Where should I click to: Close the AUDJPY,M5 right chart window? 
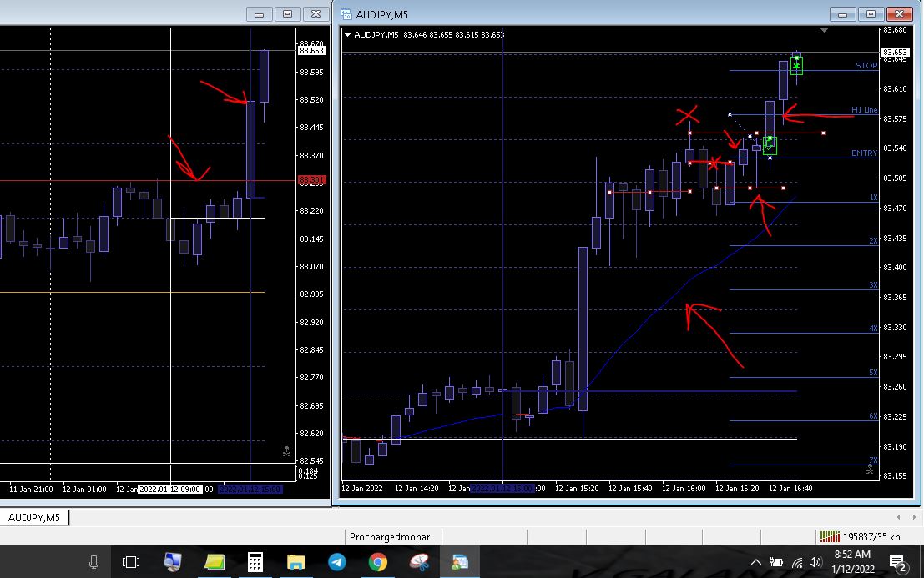(x=899, y=14)
